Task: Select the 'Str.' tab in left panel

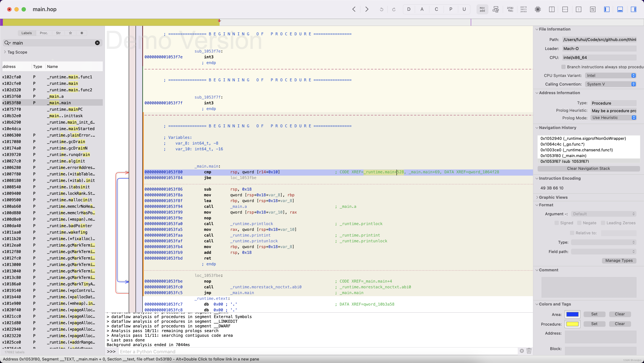Action: [58, 32]
